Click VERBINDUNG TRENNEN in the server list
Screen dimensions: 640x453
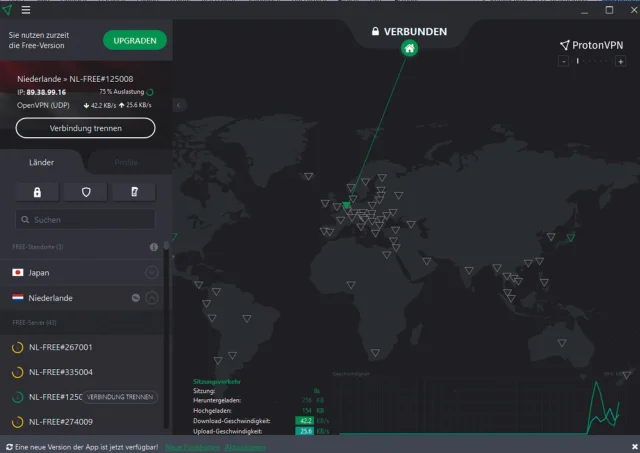coord(120,397)
